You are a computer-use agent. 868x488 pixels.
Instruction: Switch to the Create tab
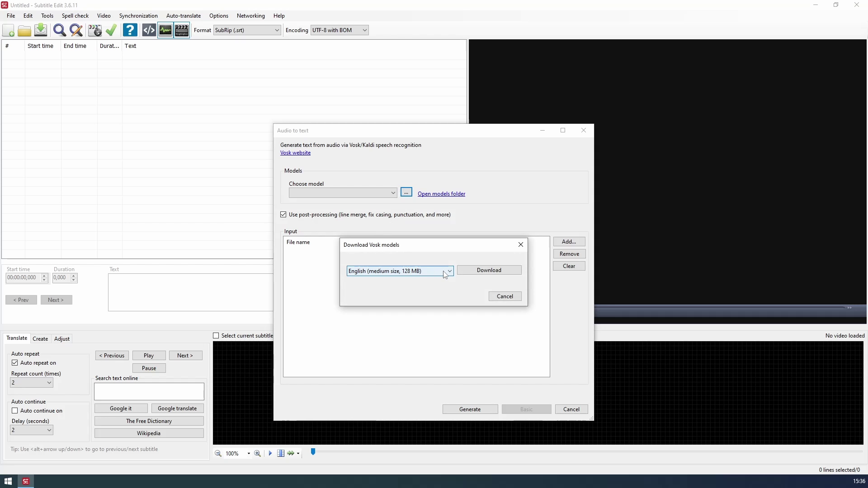tap(40, 339)
